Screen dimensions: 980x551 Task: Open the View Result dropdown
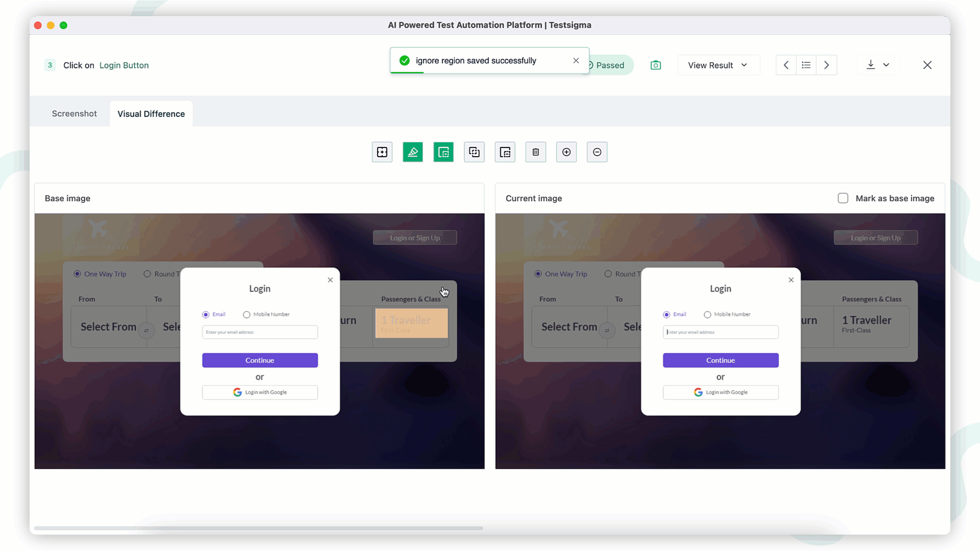click(x=718, y=65)
